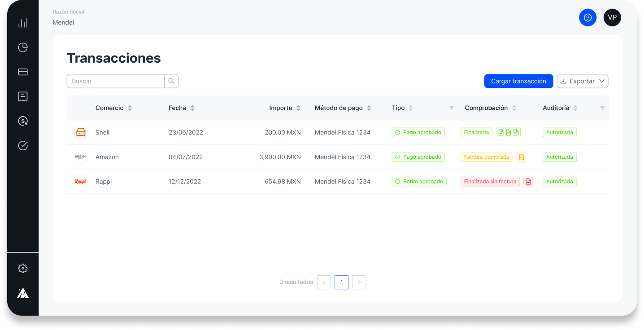Go to the next results page
Screen dimensions: 644x330
pyautogui.click(x=359, y=282)
